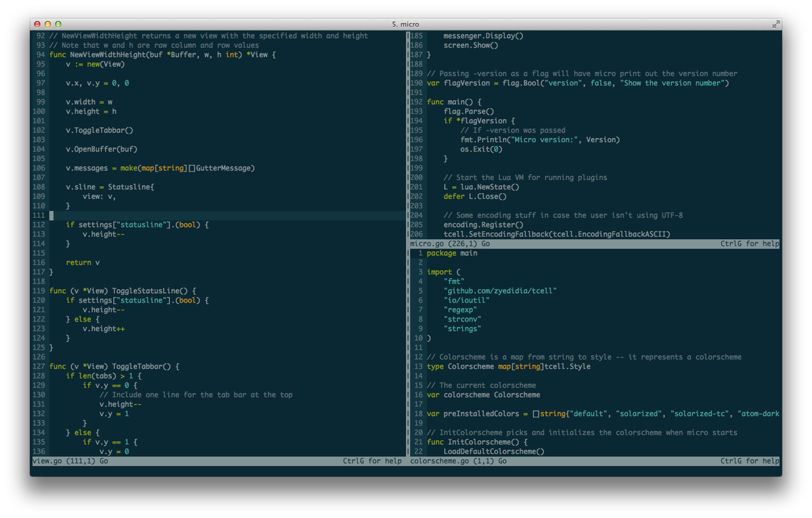Click 'type Colorscheme map[string]tcell.Style' line

pyautogui.click(x=509, y=366)
